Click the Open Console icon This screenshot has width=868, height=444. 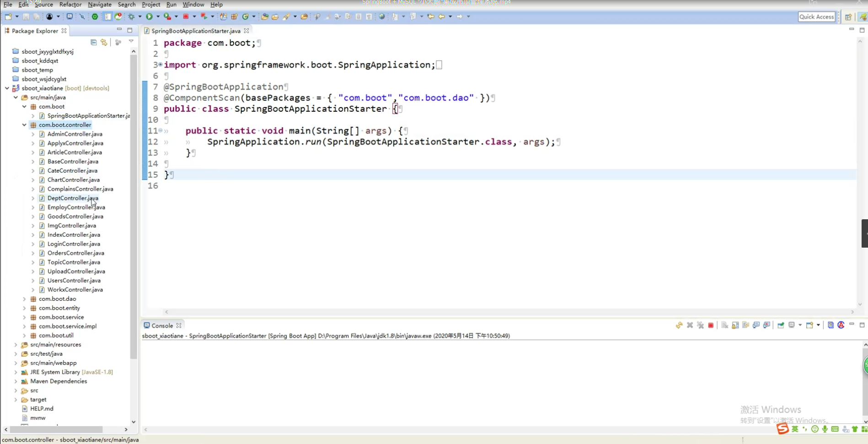tap(809, 325)
